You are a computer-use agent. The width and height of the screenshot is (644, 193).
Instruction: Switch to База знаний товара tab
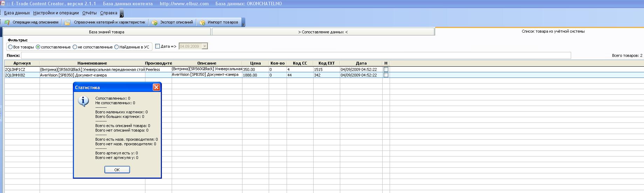coord(107,32)
